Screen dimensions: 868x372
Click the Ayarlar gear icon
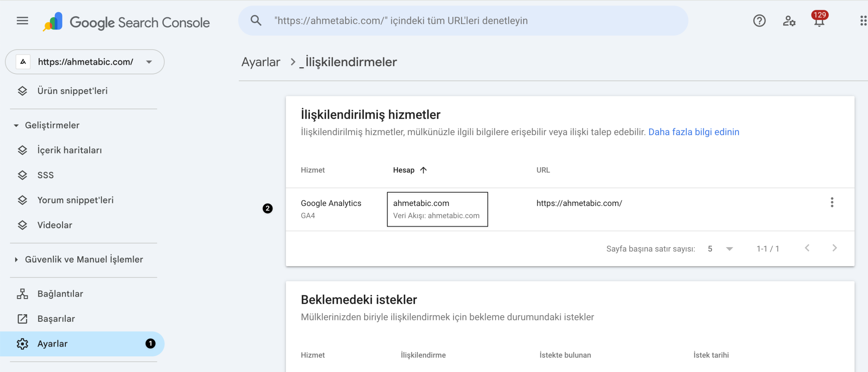click(22, 344)
